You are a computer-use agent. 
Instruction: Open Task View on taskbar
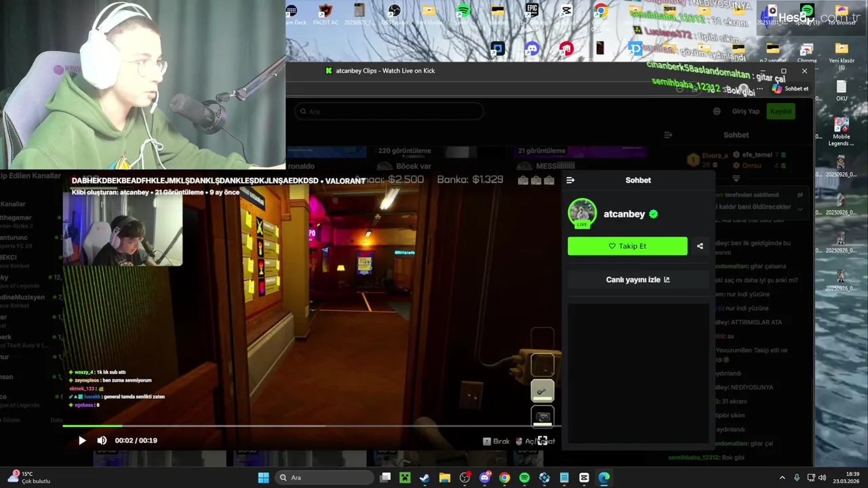[x=386, y=478]
